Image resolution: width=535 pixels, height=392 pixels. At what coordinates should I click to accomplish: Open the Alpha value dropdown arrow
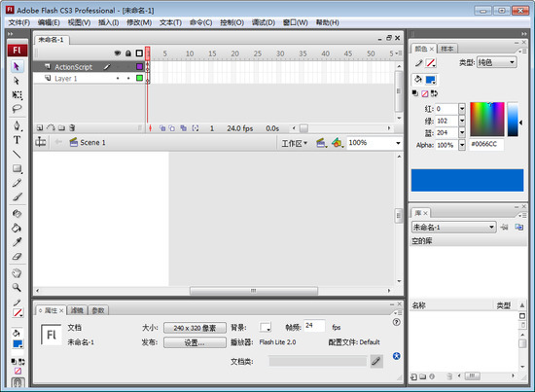462,145
